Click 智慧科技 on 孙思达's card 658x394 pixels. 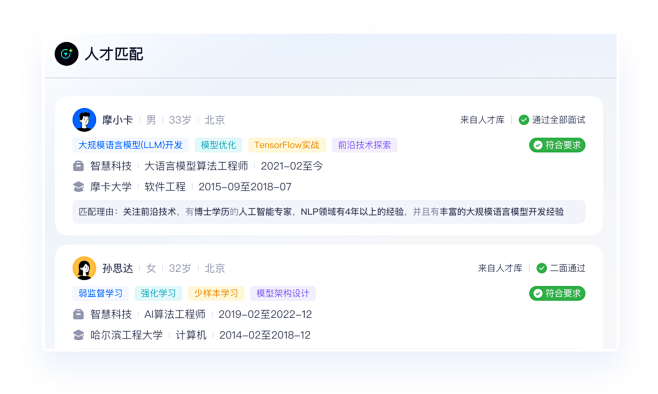pyautogui.click(x=111, y=314)
